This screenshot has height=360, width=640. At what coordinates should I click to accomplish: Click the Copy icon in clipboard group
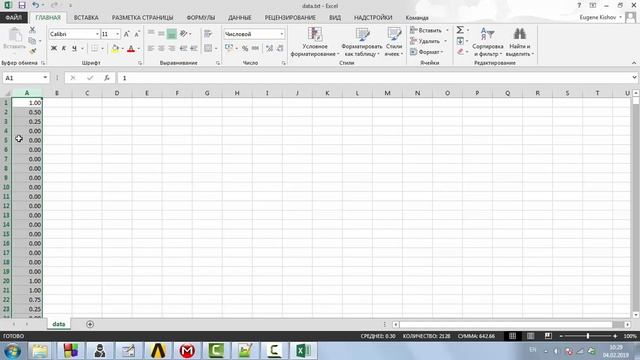(32, 40)
